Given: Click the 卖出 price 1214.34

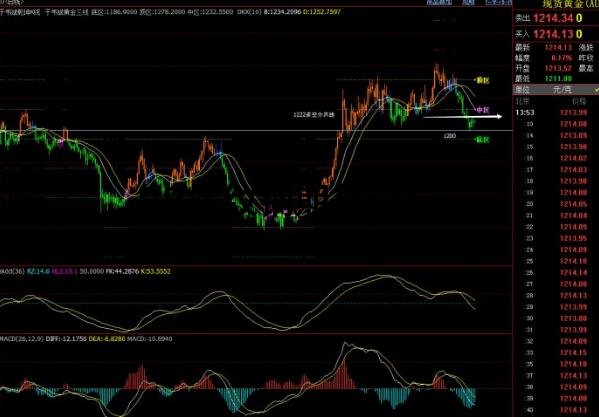Looking at the screenshot, I should tap(554, 18).
